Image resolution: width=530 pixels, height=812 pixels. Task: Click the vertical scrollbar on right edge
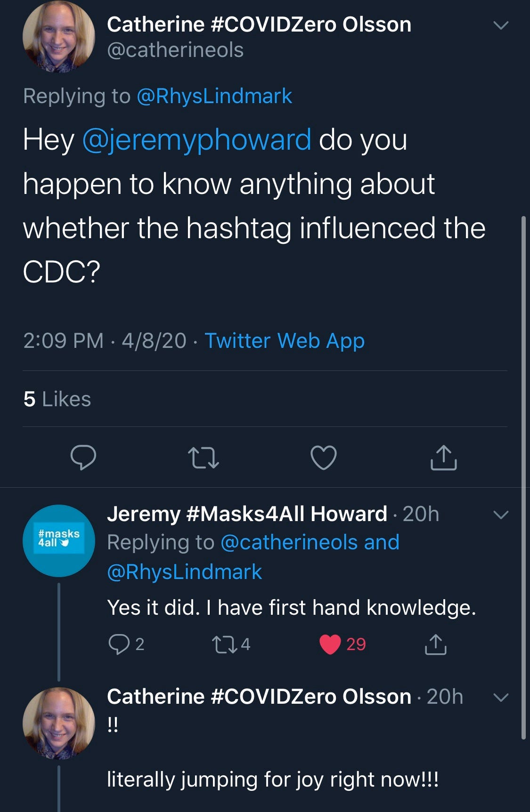(x=523, y=478)
